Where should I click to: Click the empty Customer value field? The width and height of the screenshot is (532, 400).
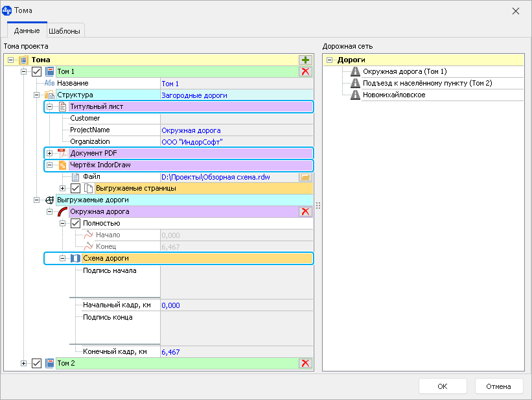pos(237,119)
